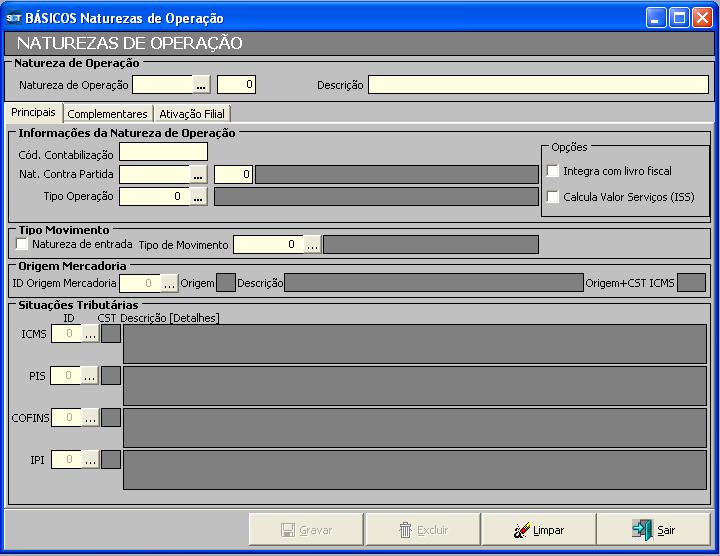Open lookup for Natureza de Operação field
The image size is (720, 556).
(201, 85)
